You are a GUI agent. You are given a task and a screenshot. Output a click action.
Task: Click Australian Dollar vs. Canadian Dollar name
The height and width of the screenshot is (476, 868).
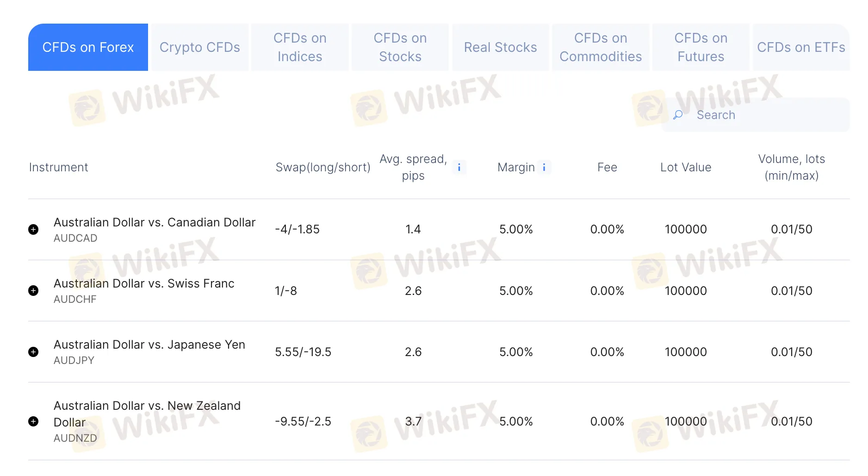point(155,223)
